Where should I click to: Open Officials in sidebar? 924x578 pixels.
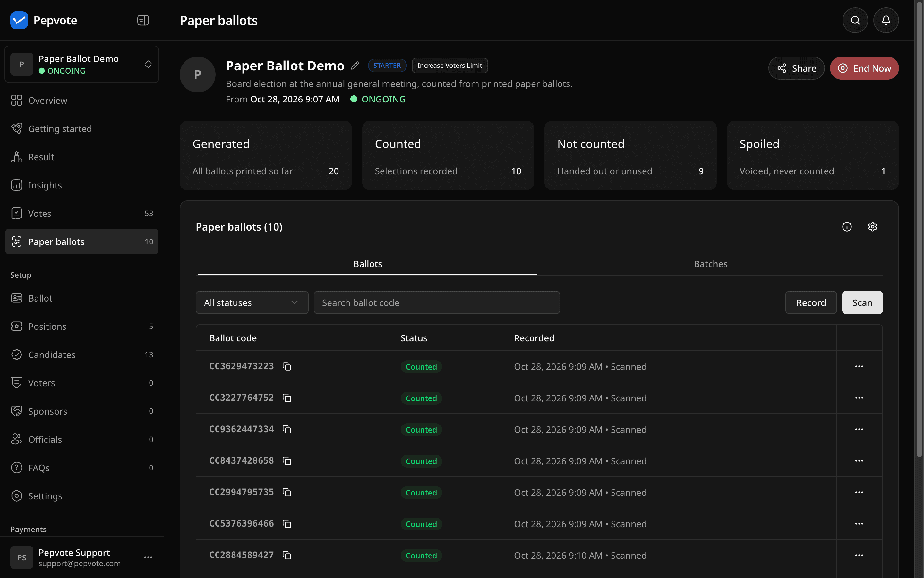[82, 440]
